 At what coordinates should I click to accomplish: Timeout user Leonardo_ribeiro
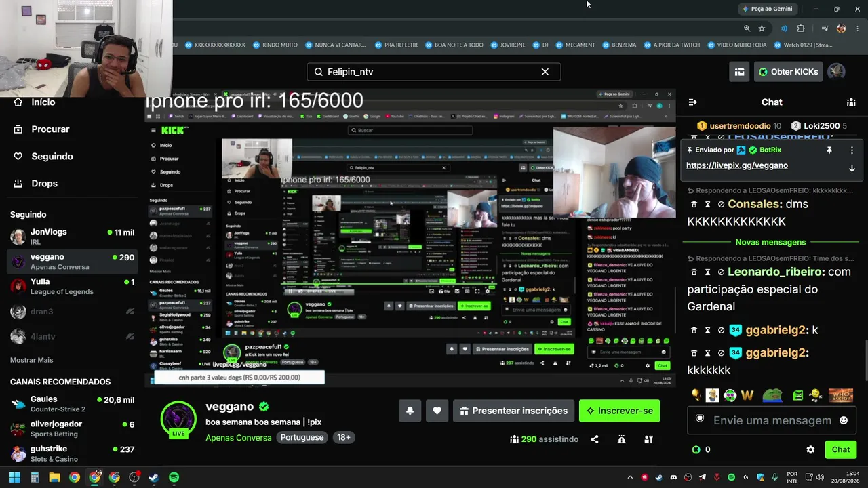707,272
